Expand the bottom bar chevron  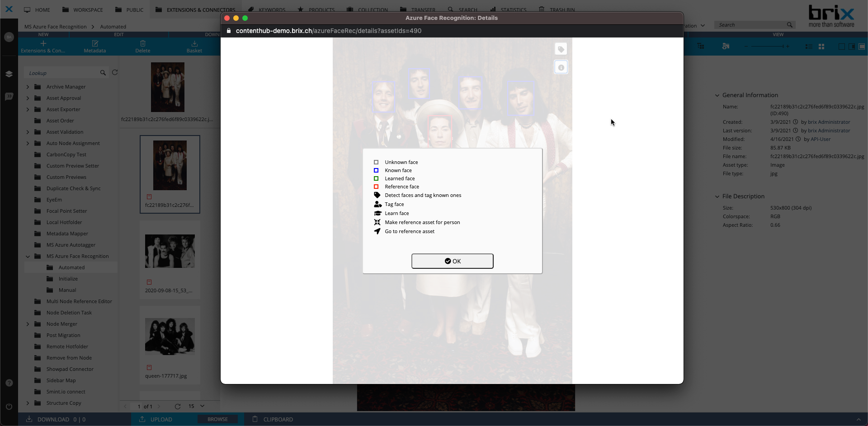point(859,419)
